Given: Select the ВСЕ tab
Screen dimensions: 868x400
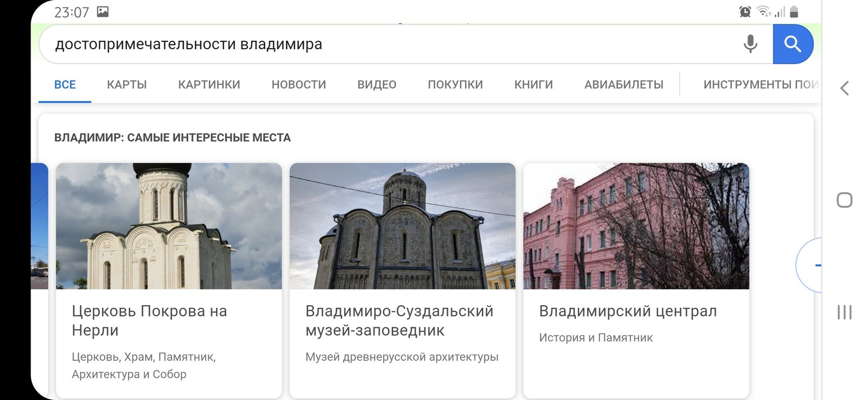Looking at the screenshot, I should coord(65,85).
